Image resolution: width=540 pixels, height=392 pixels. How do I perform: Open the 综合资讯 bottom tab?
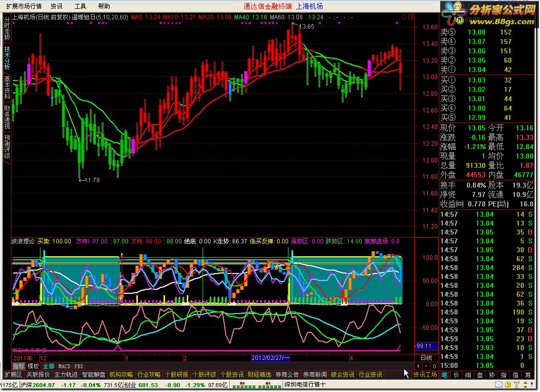342,374
